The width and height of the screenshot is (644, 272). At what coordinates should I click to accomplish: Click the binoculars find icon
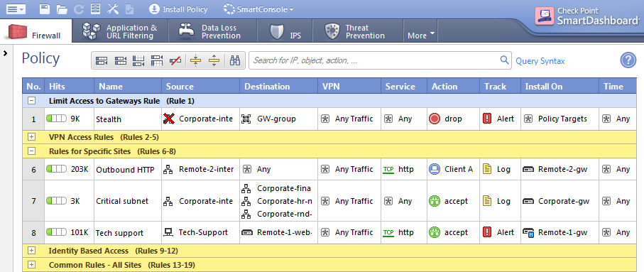pyautogui.click(x=235, y=61)
